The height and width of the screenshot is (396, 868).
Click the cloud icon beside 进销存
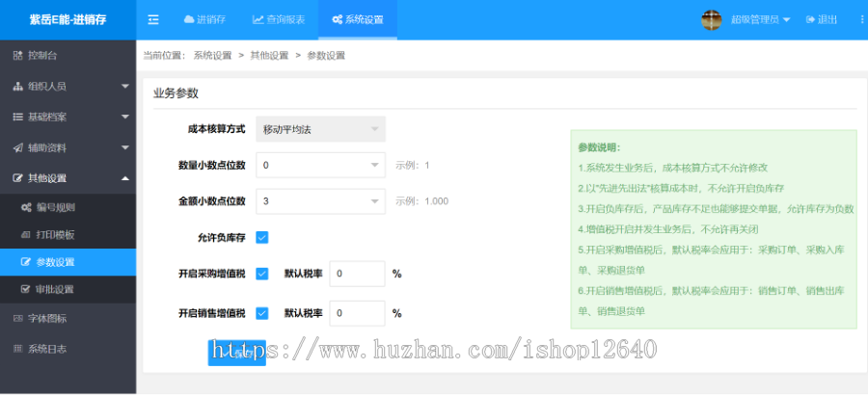click(x=189, y=19)
